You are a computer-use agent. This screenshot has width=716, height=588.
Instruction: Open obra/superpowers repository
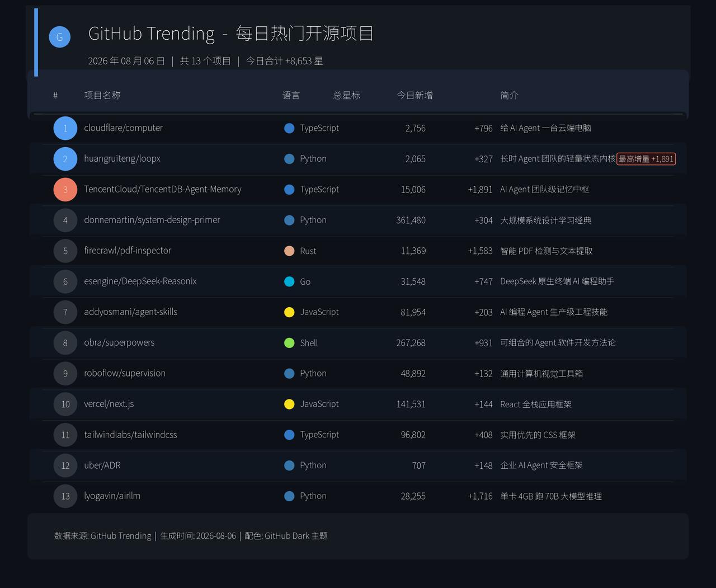pos(119,343)
